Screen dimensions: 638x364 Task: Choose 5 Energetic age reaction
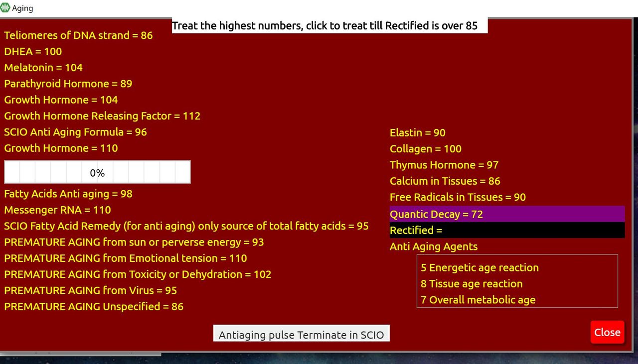[479, 268]
